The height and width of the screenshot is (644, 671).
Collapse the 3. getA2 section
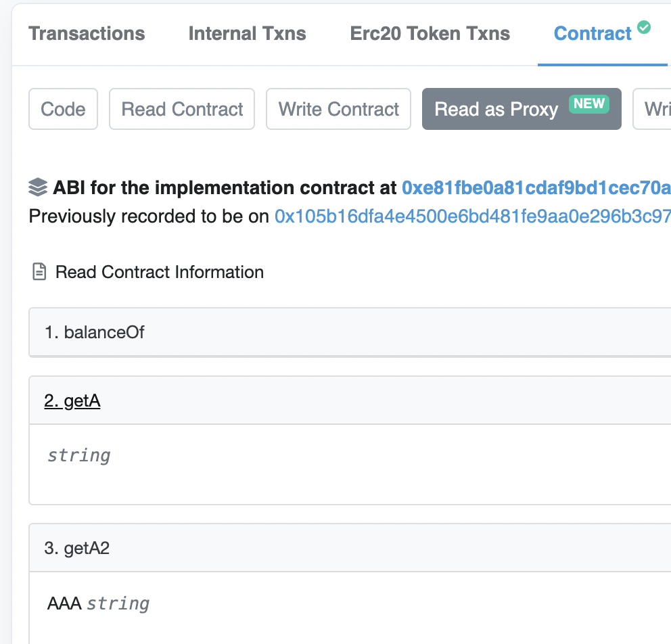(350, 548)
